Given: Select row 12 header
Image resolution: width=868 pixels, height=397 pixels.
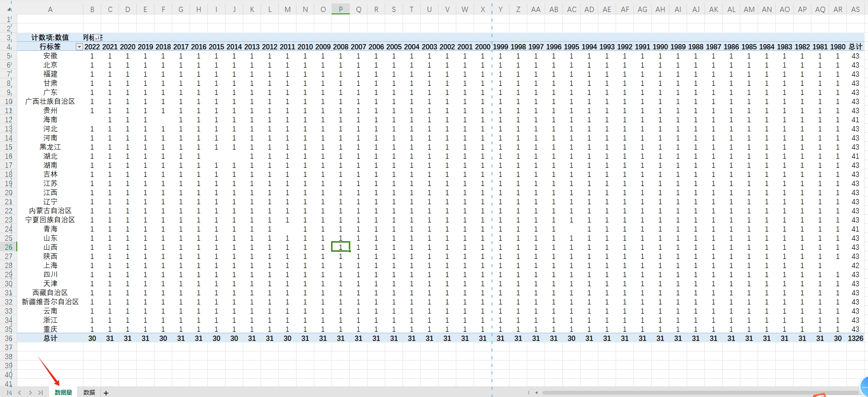Looking at the screenshot, I should pos(9,120).
